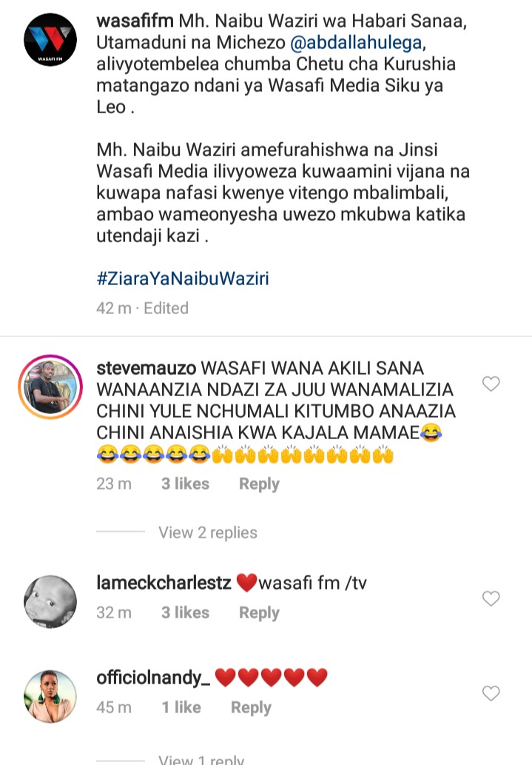This screenshot has height=765, width=532.
Task: Like lameckcharlestz's comment with the heart icon
Action: coord(491,598)
